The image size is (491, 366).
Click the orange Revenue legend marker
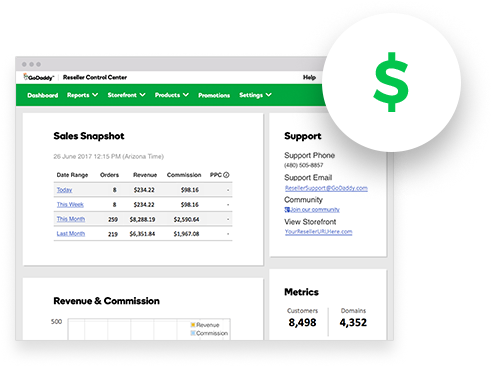coord(193,325)
